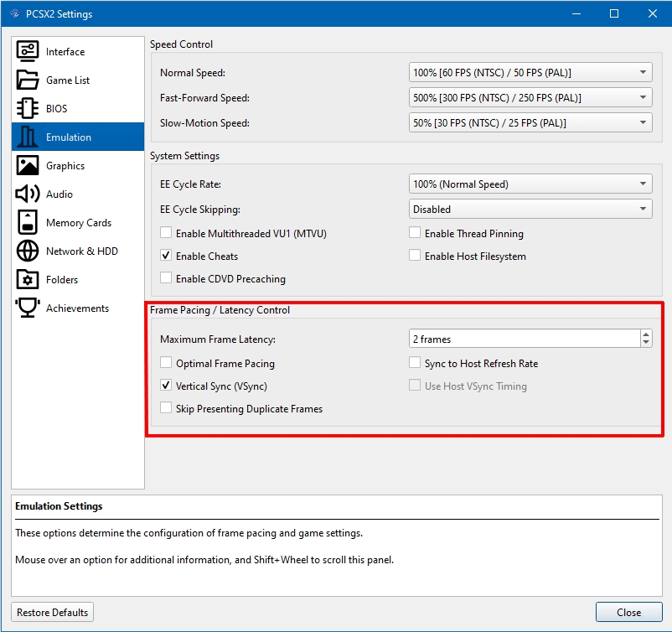Click the Graphics picture icon
Image resolution: width=672 pixels, height=632 pixels.
tap(28, 165)
